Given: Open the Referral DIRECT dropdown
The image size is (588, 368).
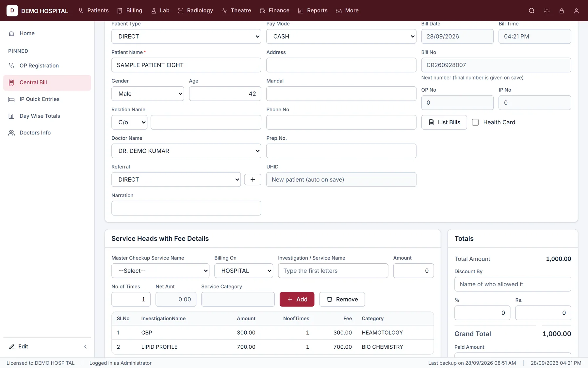Looking at the screenshot, I should pos(176,180).
